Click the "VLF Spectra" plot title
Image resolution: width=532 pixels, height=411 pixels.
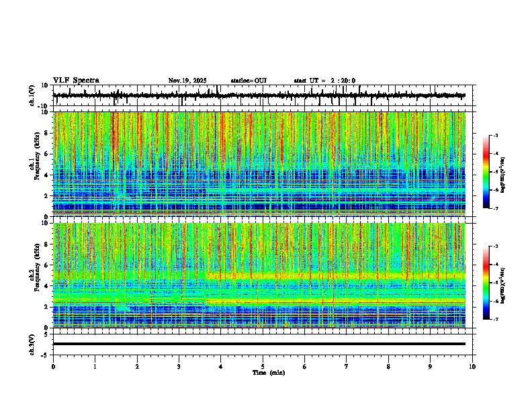76,81
